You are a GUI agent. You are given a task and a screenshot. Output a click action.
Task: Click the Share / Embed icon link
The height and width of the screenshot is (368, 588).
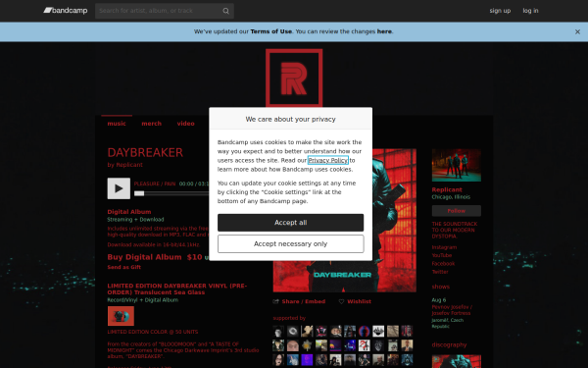click(x=299, y=301)
